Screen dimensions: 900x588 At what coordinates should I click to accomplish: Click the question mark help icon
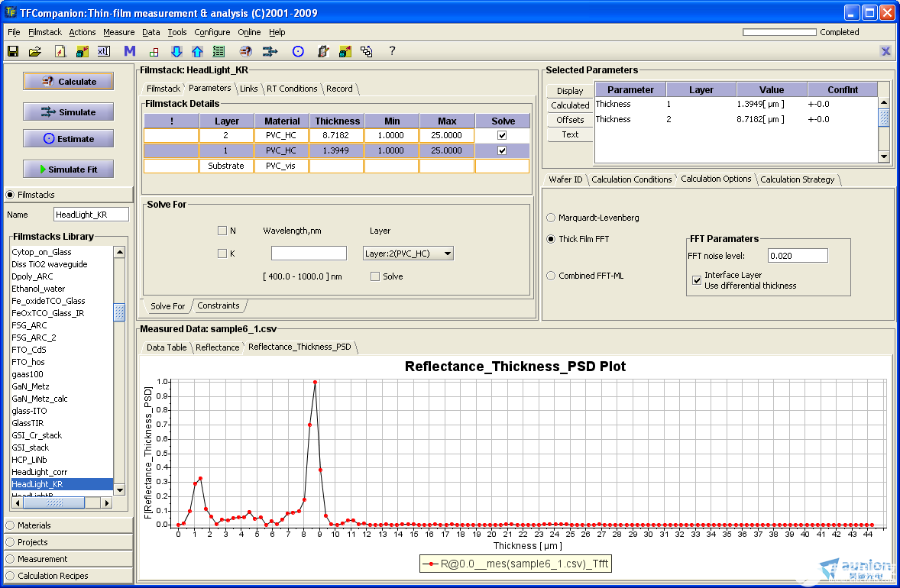click(x=392, y=51)
